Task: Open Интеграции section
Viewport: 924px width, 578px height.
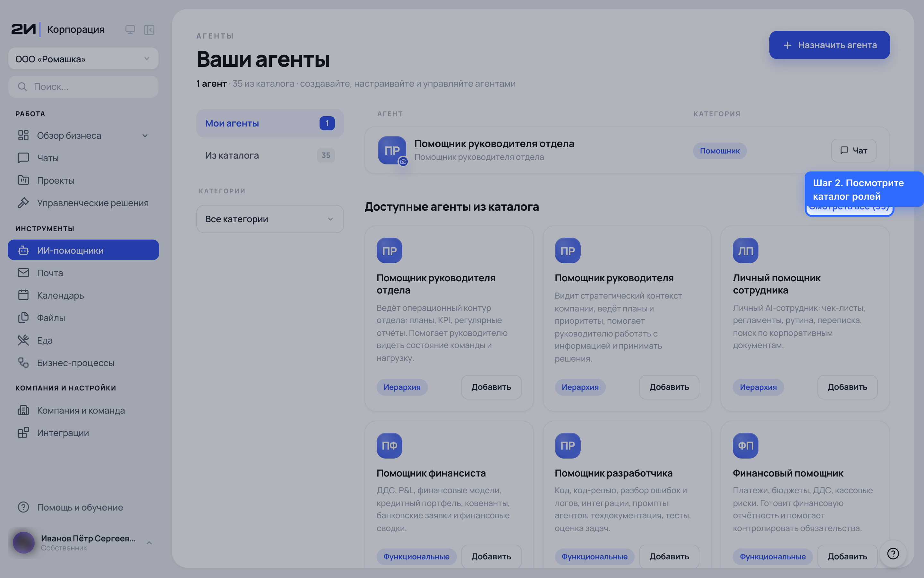Action: (x=83, y=433)
